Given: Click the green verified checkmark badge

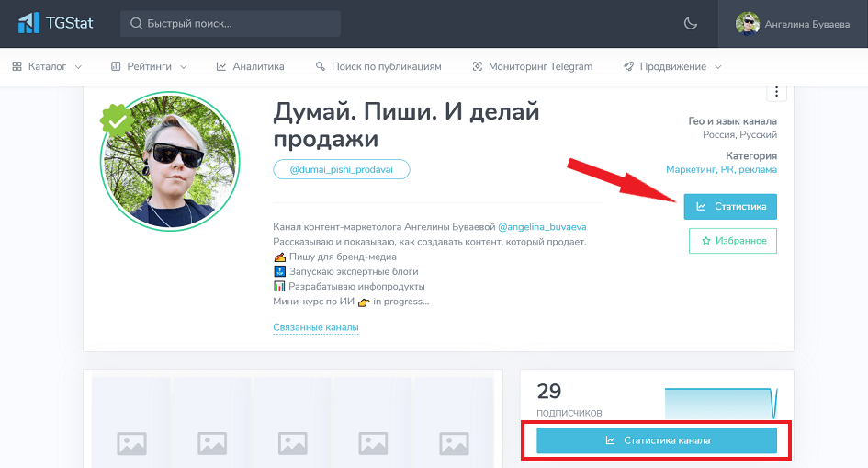Looking at the screenshot, I should coord(117,121).
